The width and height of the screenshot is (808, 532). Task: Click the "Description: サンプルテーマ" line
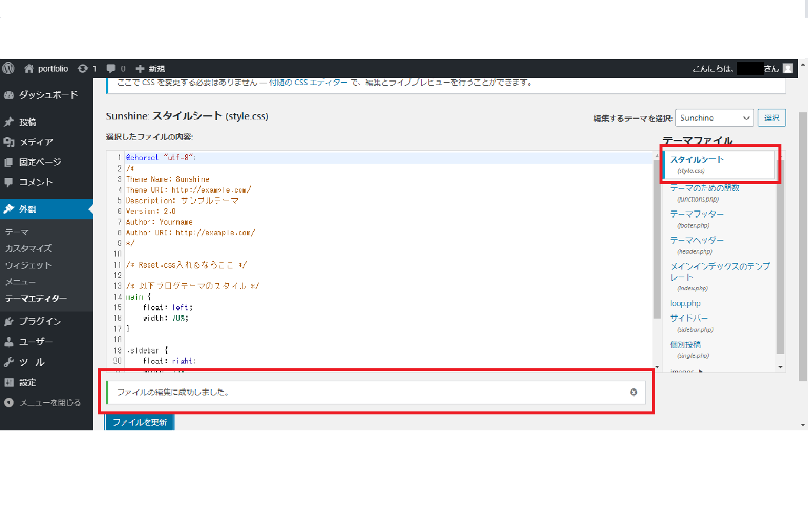(182, 200)
